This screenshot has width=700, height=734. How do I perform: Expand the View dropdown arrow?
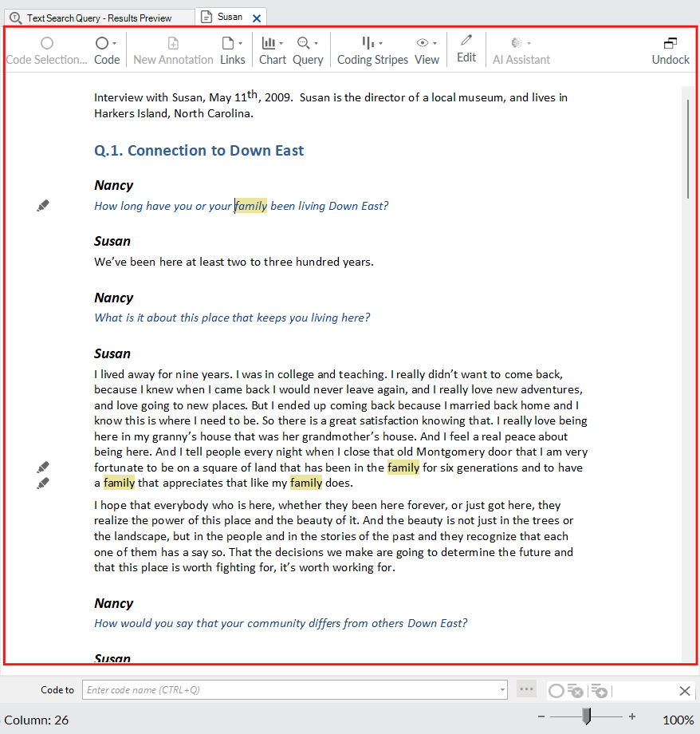pyautogui.click(x=435, y=44)
